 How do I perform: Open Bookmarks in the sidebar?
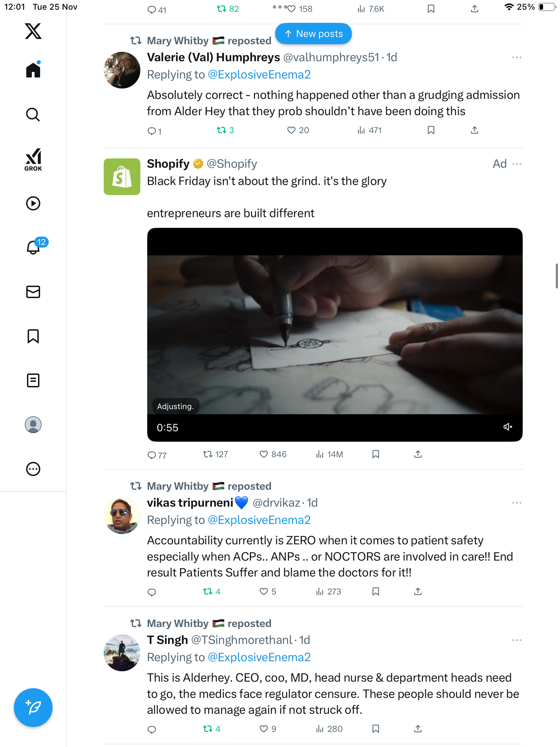[33, 336]
